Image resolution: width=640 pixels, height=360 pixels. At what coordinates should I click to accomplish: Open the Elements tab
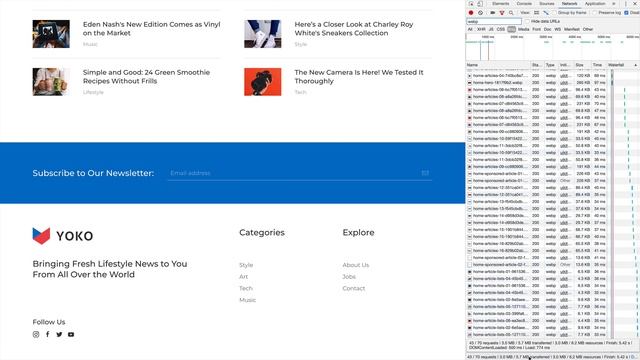pyautogui.click(x=500, y=4)
